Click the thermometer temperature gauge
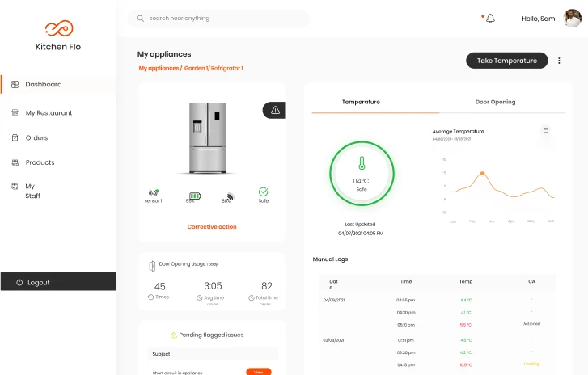The image size is (588, 375). (361, 175)
